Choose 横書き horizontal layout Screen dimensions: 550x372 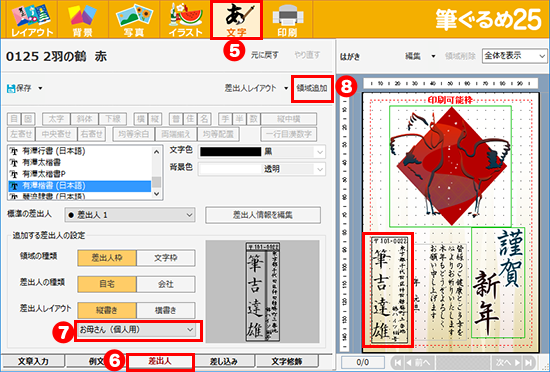tap(166, 310)
